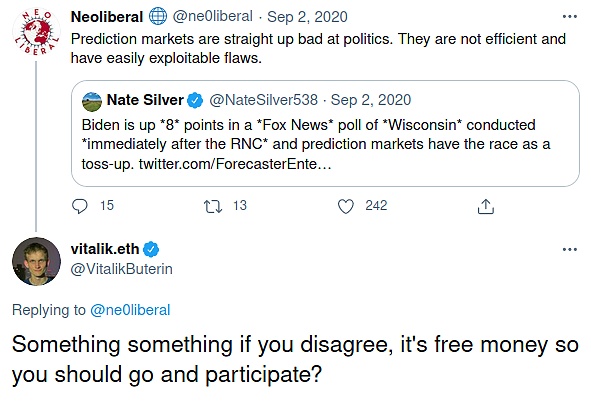Image resolution: width=591 pixels, height=402 pixels.
Task: Click the reply speech bubble icon
Action: tap(80, 206)
